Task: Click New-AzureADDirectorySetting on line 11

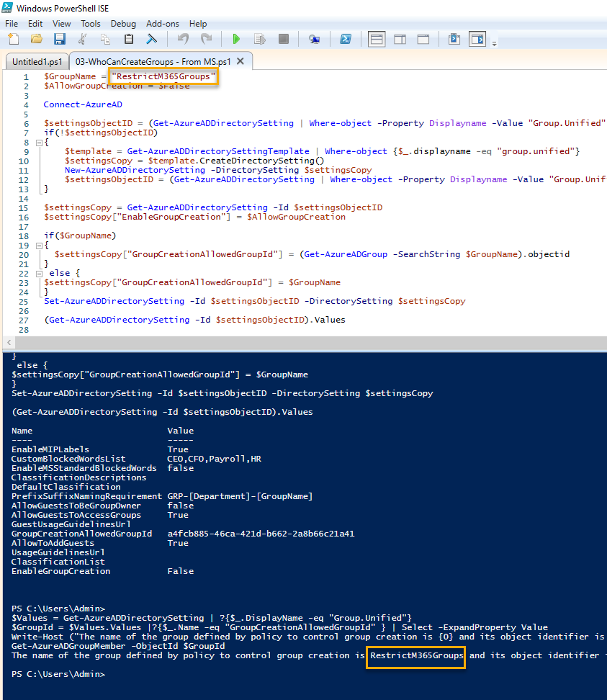Action: (x=135, y=170)
